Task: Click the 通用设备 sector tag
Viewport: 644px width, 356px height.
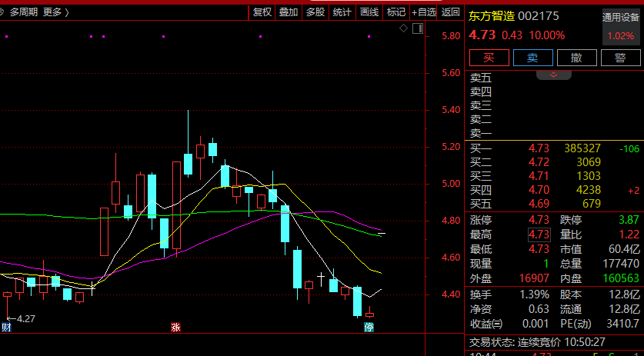Action: point(620,16)
